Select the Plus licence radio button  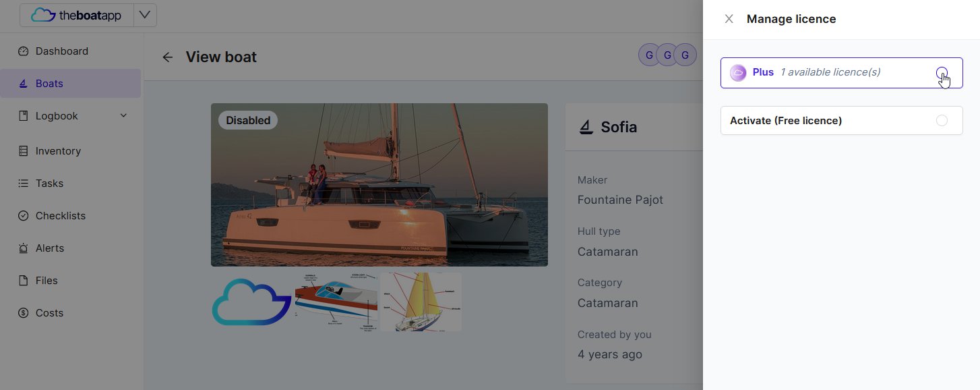click(x=942, y=72)
